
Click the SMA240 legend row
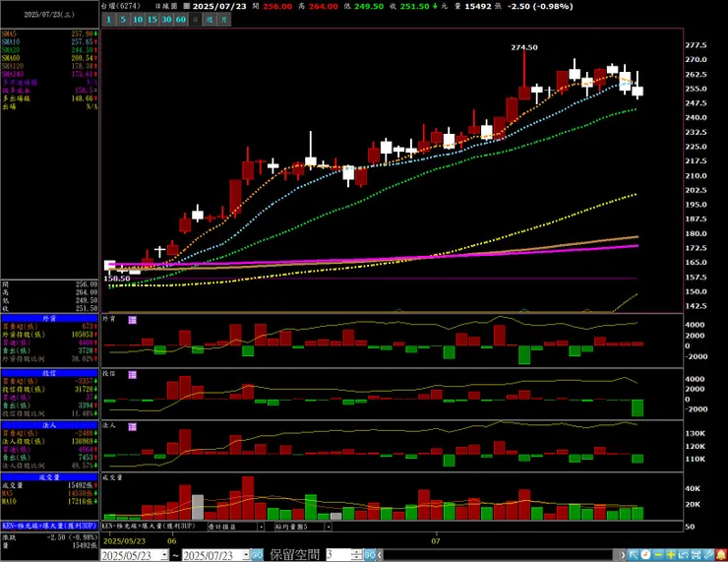pos(49,74)
